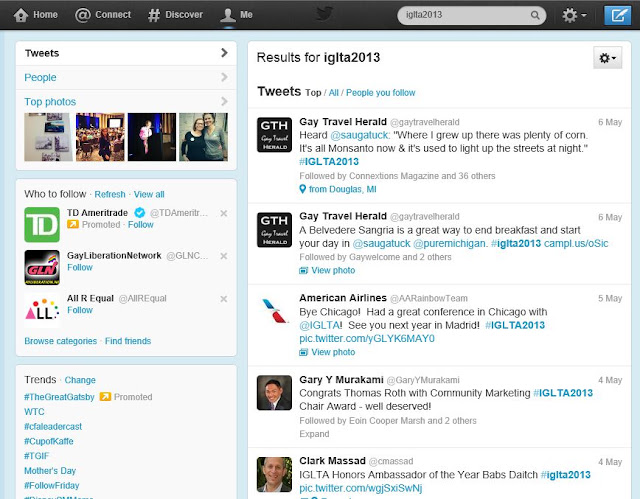Click the Gay Travel Herald avatar on corn tweet

tap(274, 135)
